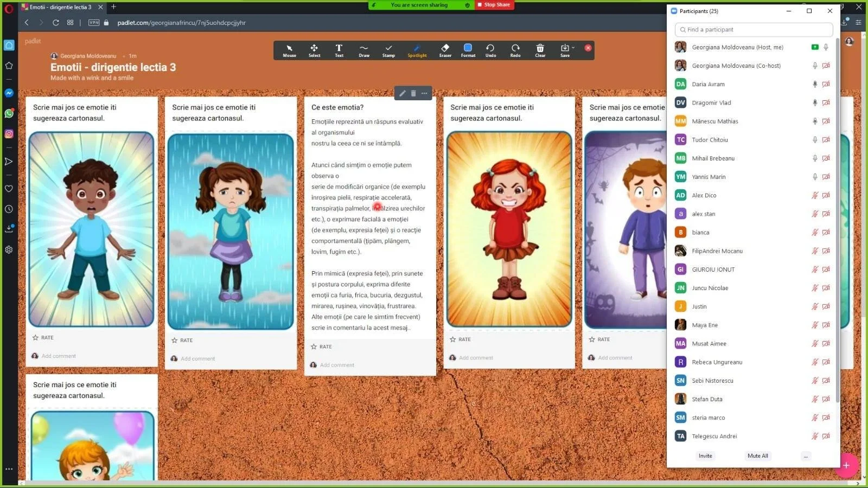The image size is (868, 488).
Task: Select the Mouse annotation tool
Action: pos(289,50)
